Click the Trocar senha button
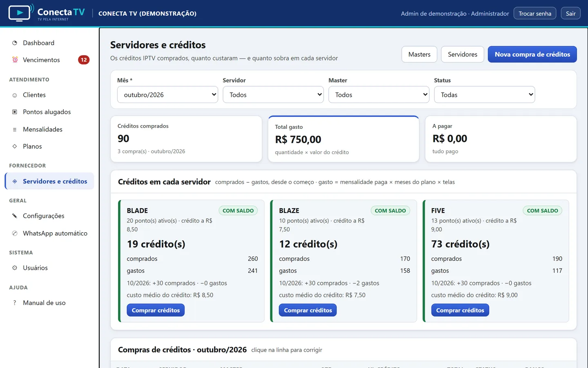 pyautogui.click(x=535, y=13)
